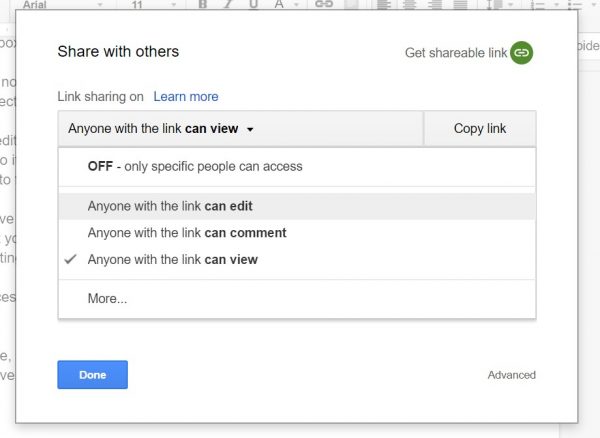Copy the share link
The image size is (600, 438).
[480, 129]
